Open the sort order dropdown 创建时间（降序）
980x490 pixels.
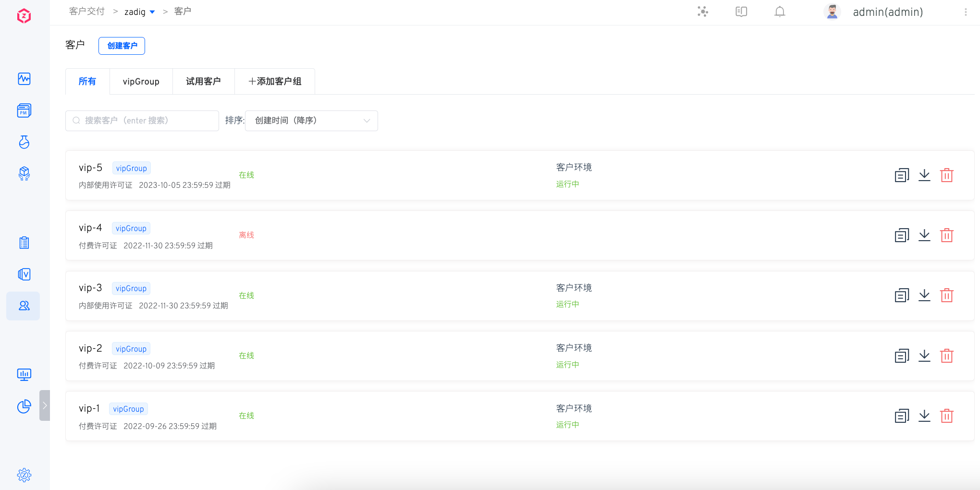(311, 121)
